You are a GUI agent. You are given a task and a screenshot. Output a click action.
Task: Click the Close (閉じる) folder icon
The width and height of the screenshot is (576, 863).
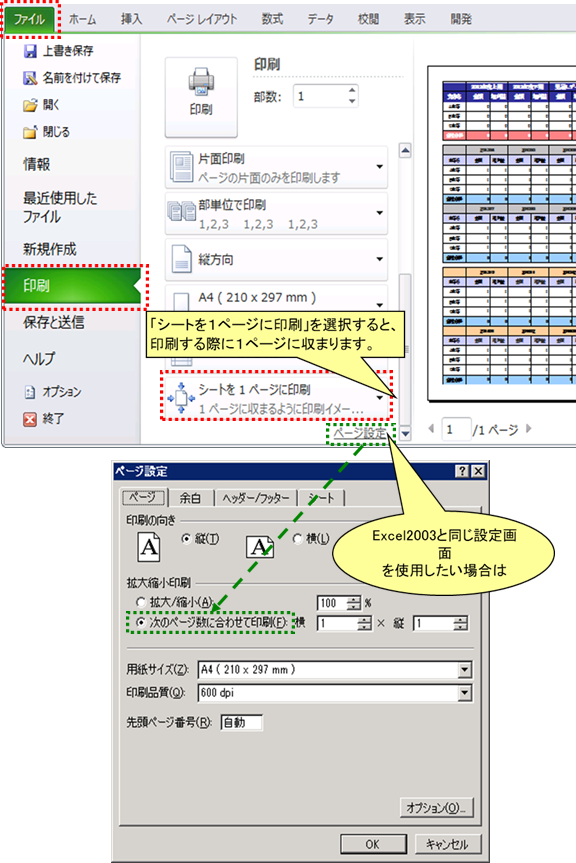point(30,132)
